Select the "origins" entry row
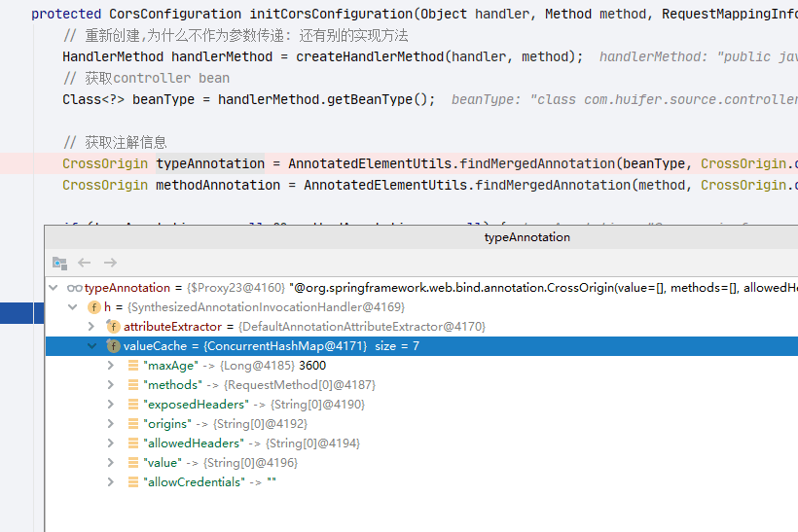This screenshot has width=798, height=532. (421, 424)
